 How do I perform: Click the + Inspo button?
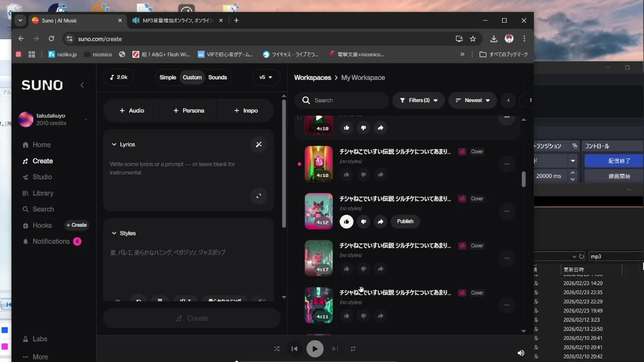246,111
